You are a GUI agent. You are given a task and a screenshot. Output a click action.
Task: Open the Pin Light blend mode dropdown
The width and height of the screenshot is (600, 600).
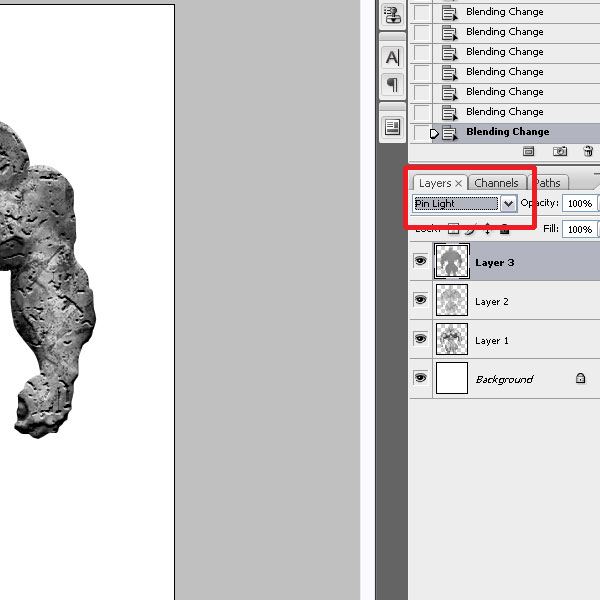point(508,204)
